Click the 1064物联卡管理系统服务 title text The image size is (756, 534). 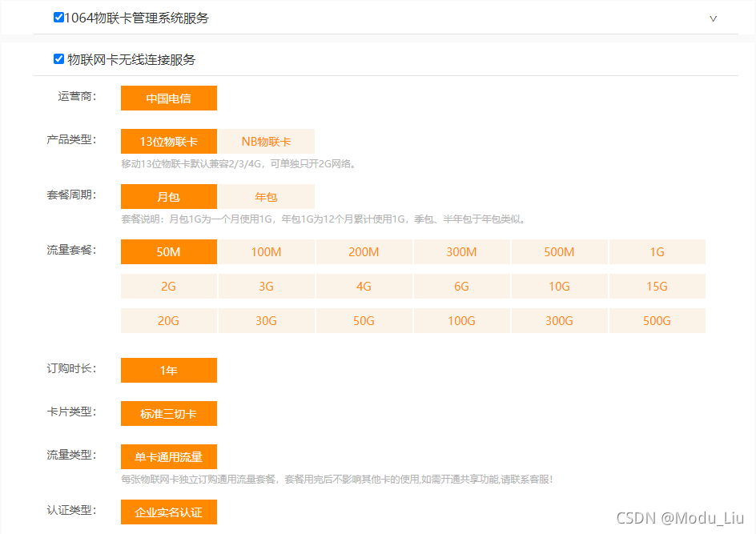[x=136, y=18]
